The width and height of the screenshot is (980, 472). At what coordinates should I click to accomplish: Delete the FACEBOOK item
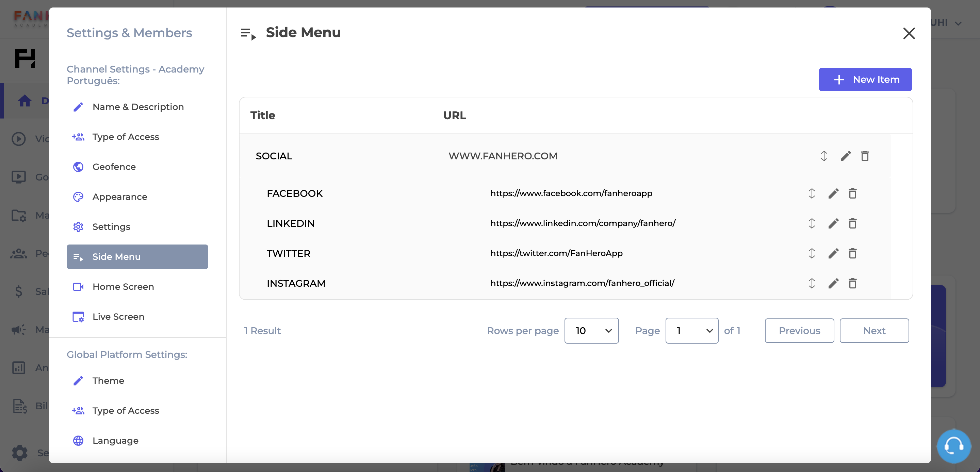[852, 193]
